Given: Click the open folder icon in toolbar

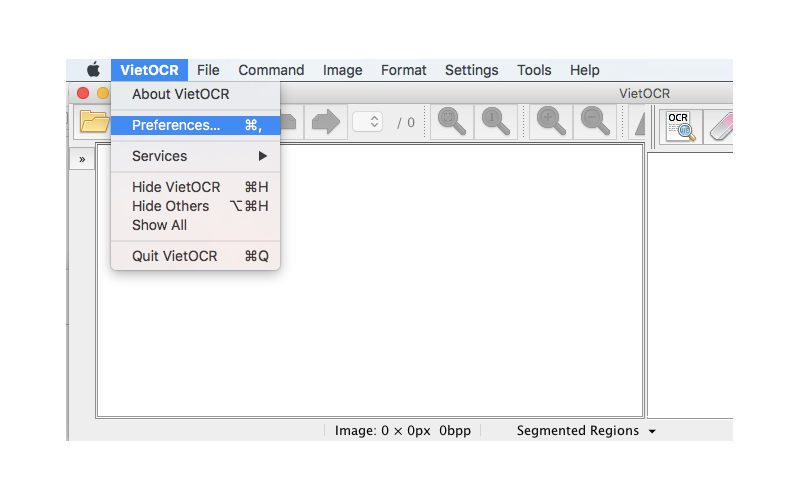Looking at the screenshot, I should [x=93, y=122].
